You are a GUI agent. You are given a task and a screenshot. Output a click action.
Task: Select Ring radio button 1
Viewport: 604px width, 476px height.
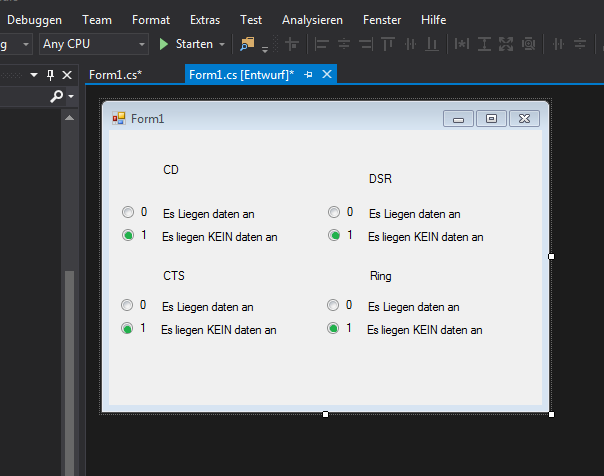333,328
